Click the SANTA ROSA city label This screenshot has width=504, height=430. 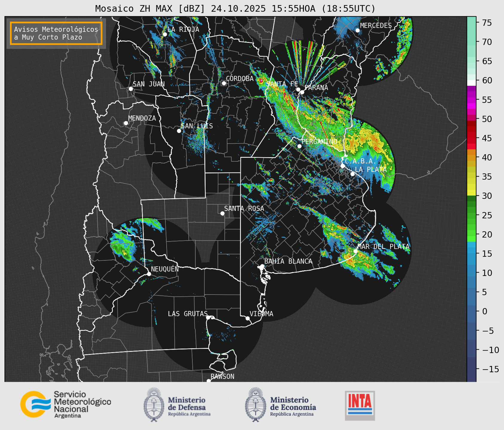click(x=244, y=209)
